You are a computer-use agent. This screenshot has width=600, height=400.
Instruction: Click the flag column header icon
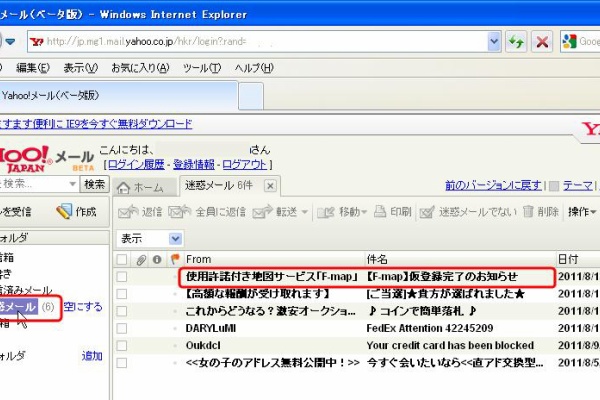click(175, 260)
